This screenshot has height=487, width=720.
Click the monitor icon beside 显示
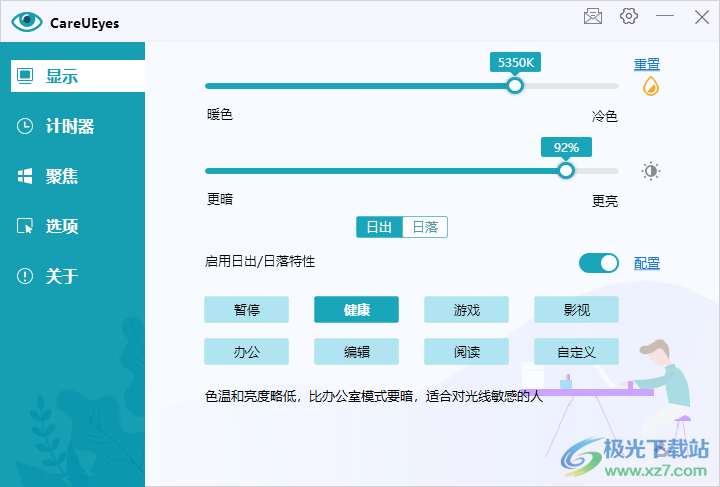[25, 76]
